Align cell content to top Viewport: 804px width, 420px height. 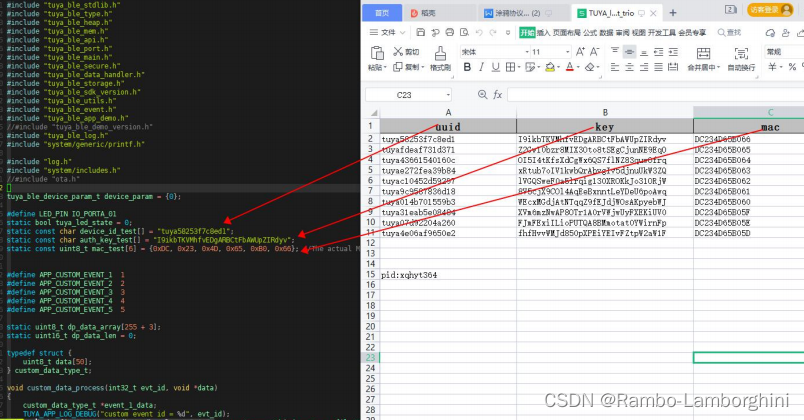coord(615,51)
